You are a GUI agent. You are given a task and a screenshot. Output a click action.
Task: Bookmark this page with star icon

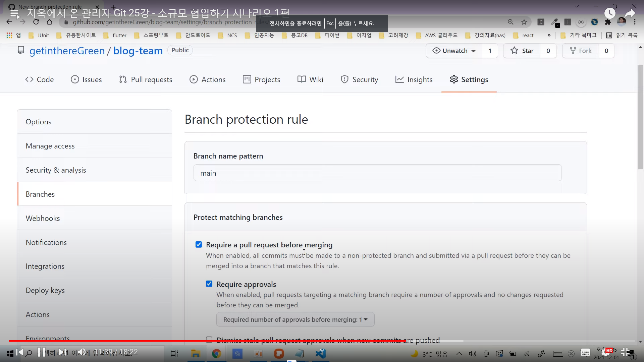click(524, 22)
